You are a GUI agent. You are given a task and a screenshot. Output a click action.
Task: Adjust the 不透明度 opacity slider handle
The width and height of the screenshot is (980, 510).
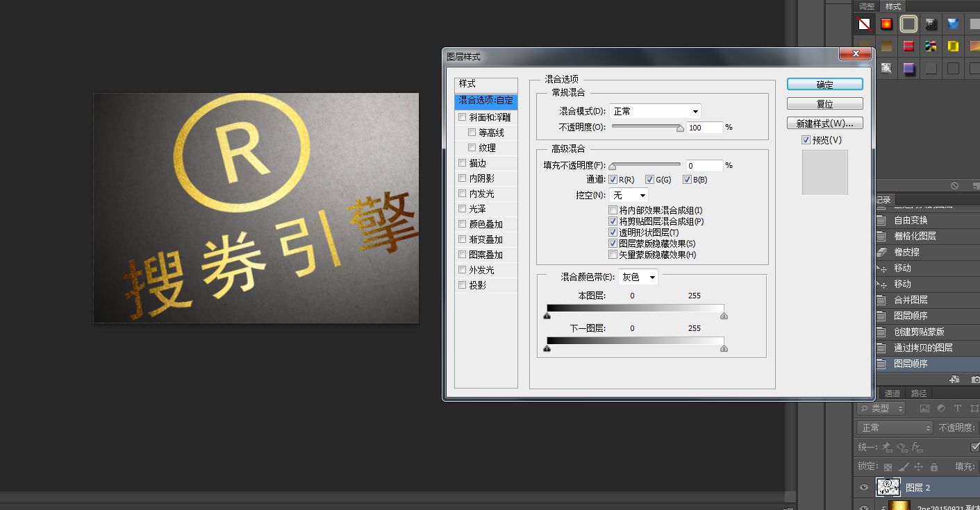tap(680, 128)
